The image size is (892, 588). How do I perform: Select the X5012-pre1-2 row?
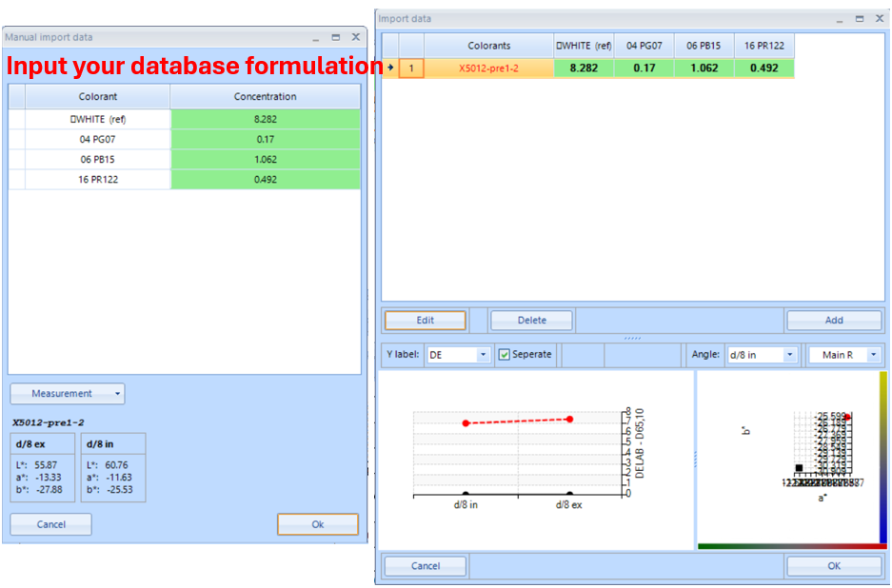tap(488, 69)
